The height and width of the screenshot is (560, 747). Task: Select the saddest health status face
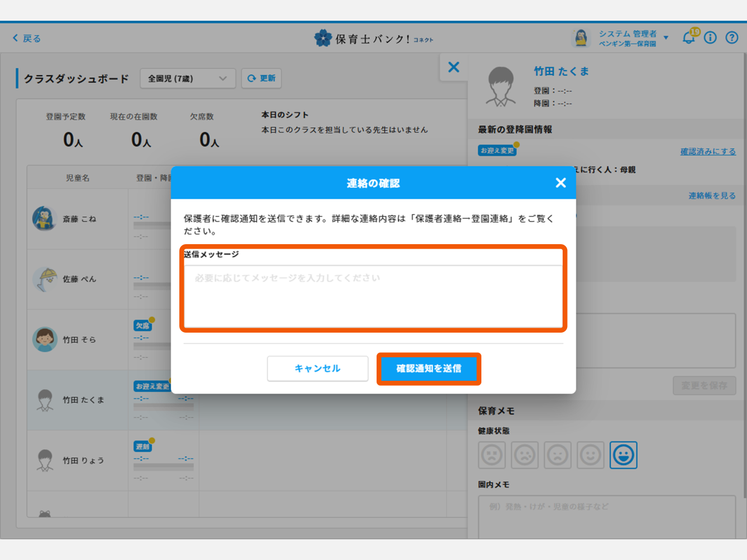(492, 455)
